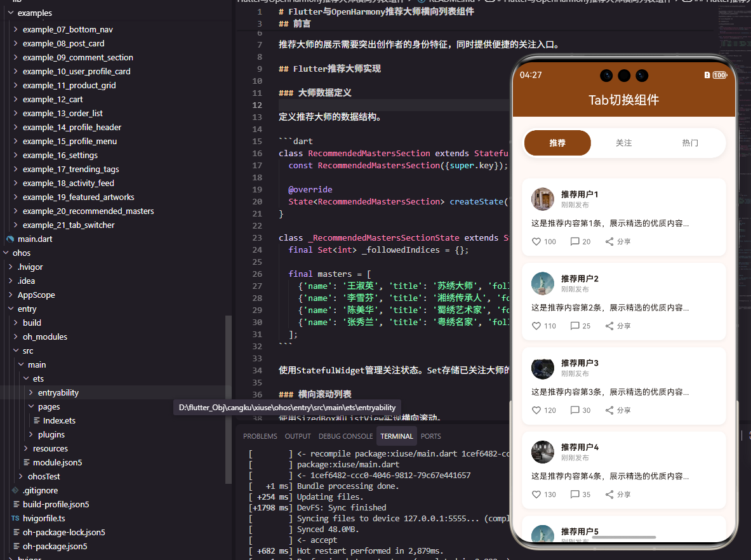Tap the share icon on 推荐用户4 card
The width and height of the screenshot is (751, 560).
(609, 495)
